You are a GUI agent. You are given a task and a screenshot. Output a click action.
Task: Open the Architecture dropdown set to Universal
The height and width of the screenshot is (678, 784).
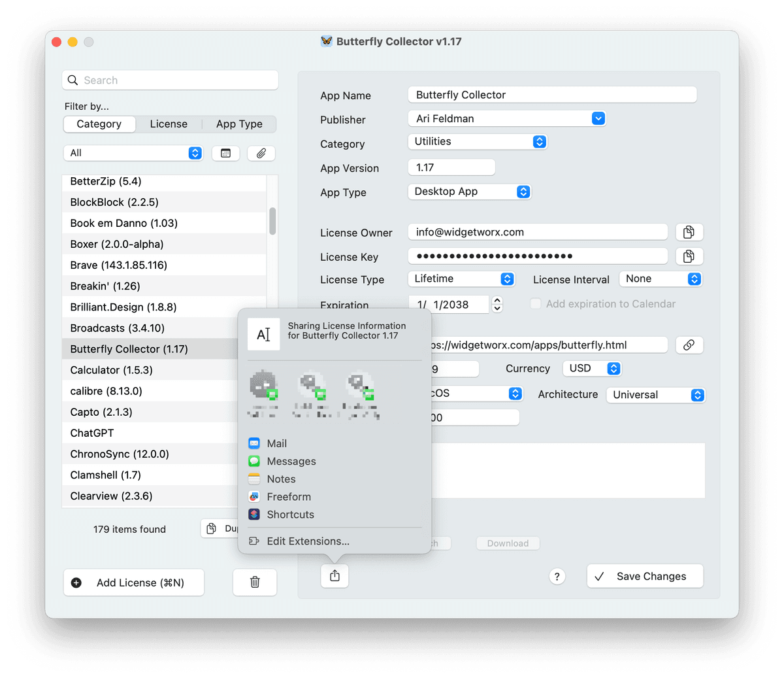click(655, 395)
